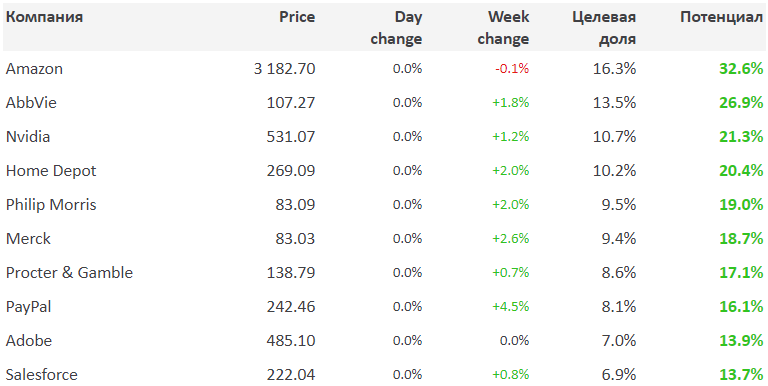
Task: Select Amazon's -0.1% week change value
Action: pos(512,69)
